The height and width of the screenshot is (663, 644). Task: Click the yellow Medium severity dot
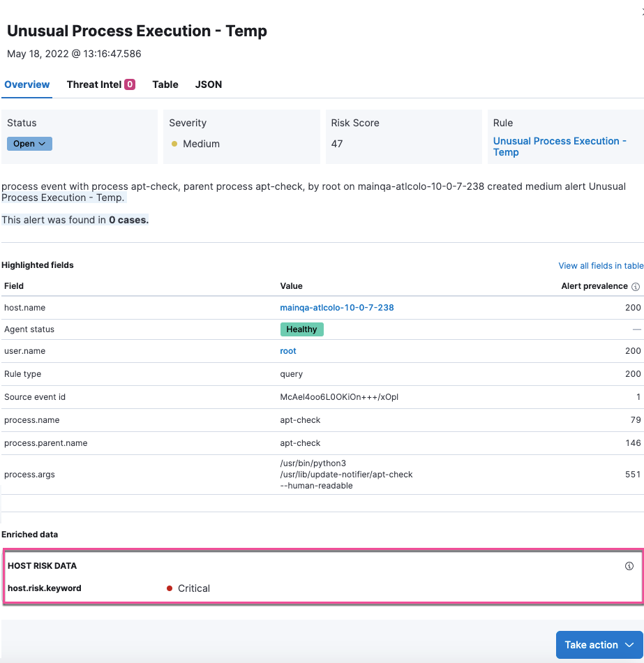tap(174, 144)
